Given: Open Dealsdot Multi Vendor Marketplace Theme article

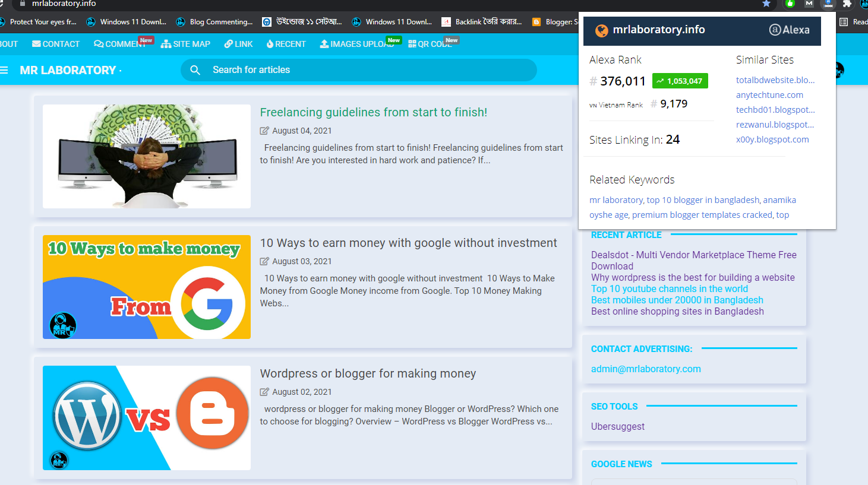Looking at the screenshot, I should pyautogui.click(x=693, y=261).
